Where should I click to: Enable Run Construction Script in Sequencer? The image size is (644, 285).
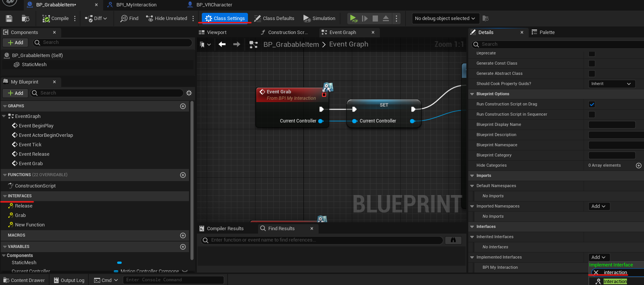pyautogui.click(x=592, y=115)
